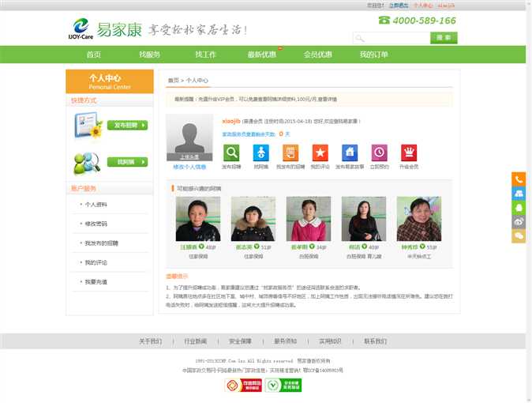Viewport: 532px width, 403px height.
Task: Click the 个人中心 Personal Center header
Action: 110,81
